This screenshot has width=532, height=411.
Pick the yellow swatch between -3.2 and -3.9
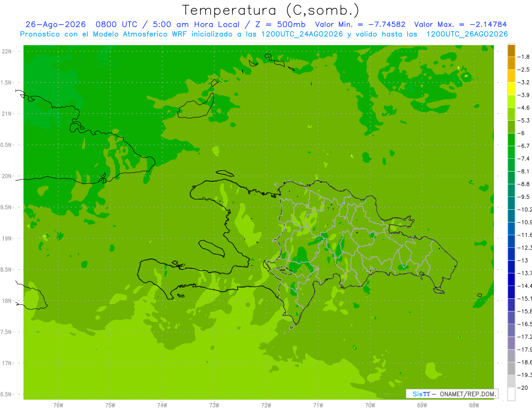click(x=511, y=89)
